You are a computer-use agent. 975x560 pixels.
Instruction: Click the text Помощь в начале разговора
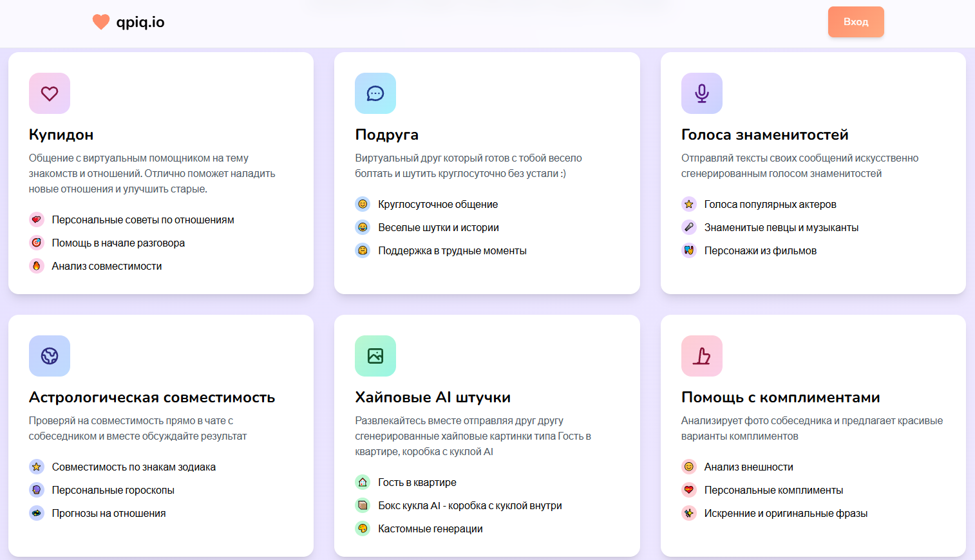[118, 243]
